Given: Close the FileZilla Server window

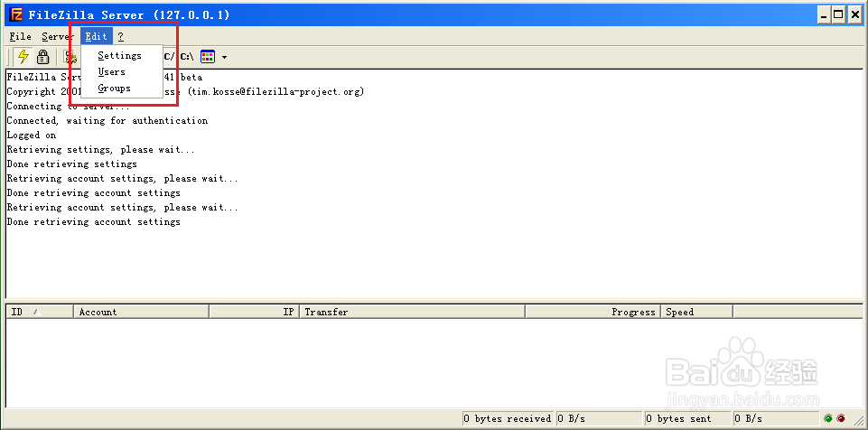Looking at the screenshot, I should pos(854,15).
